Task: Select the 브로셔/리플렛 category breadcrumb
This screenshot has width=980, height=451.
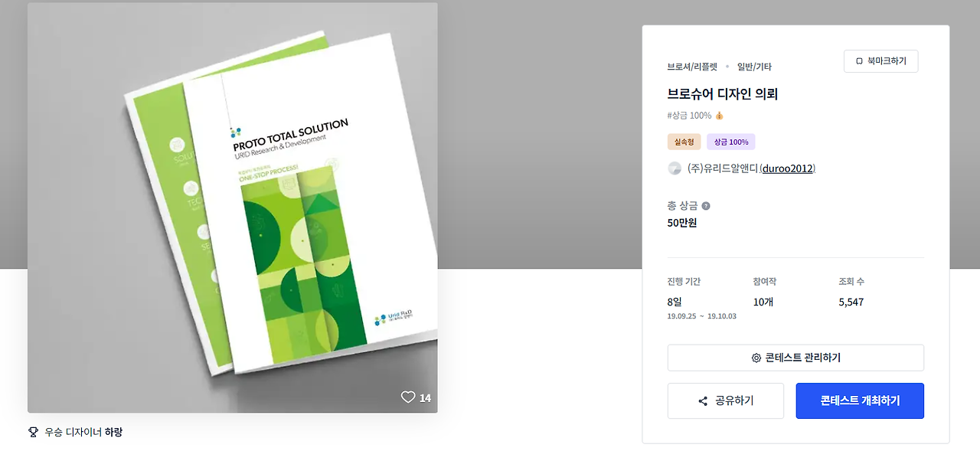Action: (692, 67)
